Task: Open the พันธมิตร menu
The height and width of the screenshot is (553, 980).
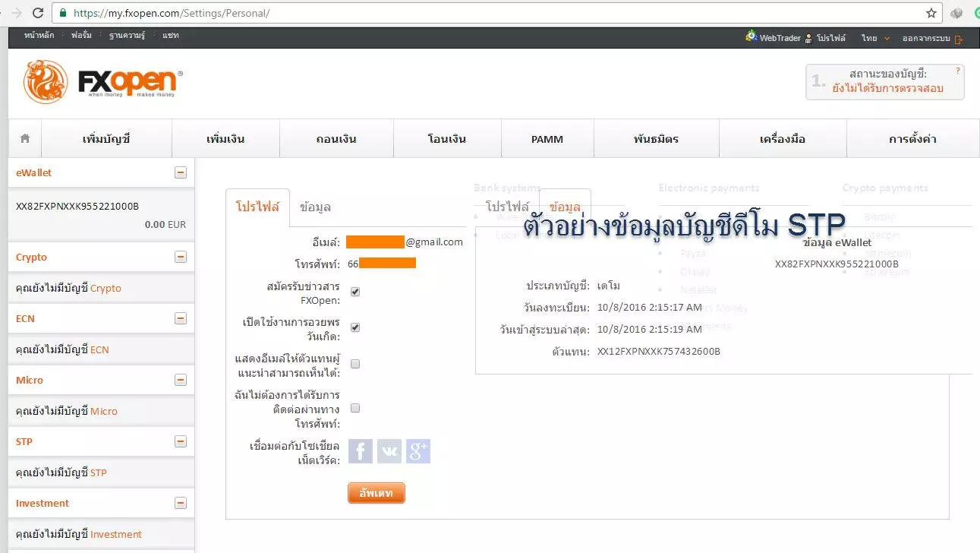Action: [x=656, y=139]
